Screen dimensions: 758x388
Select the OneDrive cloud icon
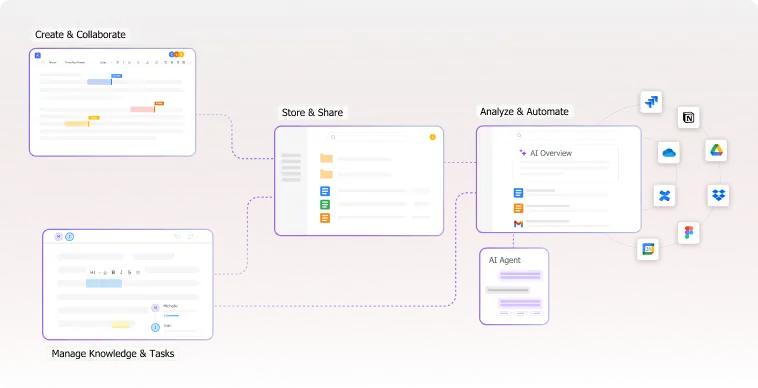click(x=669, y=153)
